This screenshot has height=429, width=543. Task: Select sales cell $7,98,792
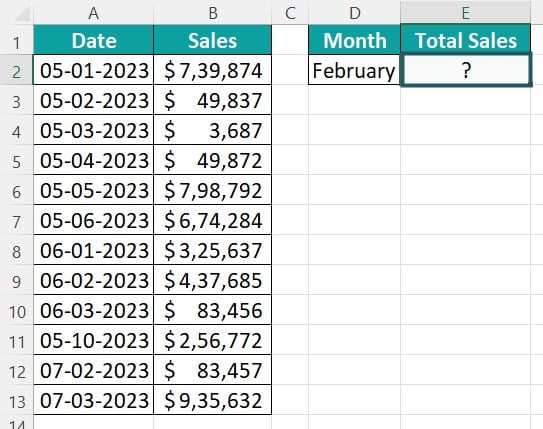click(x=213, y=189)
